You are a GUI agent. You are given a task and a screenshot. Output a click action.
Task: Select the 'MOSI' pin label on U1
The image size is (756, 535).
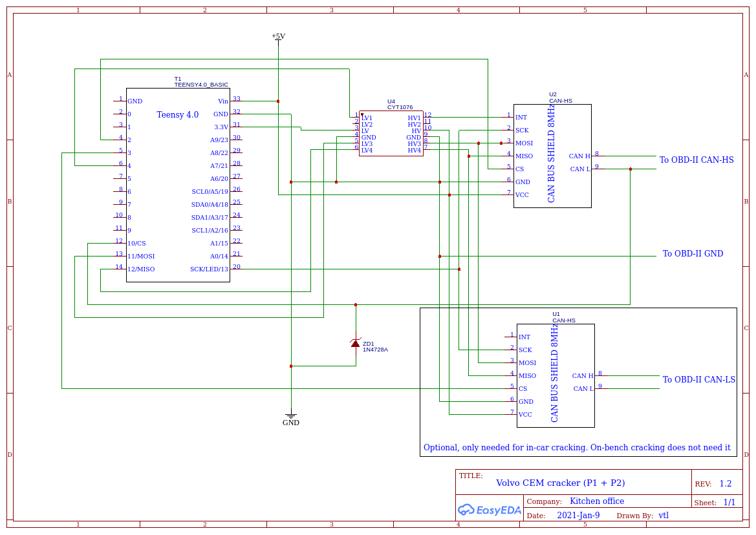pyautogui.click(x=528, y=363)
